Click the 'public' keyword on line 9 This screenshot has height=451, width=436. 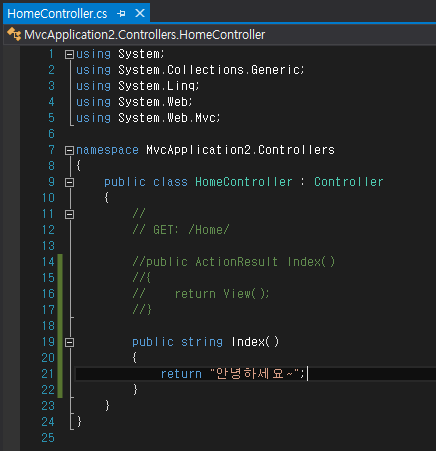[125, 182]
